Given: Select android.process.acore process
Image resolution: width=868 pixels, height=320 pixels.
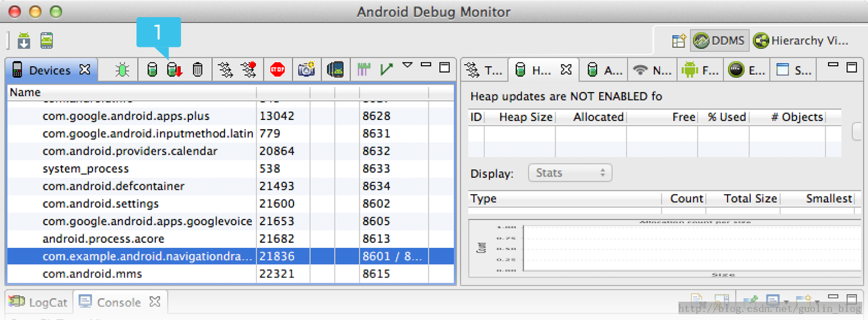Looking at the screenshot, I should [x=231, y=239].
